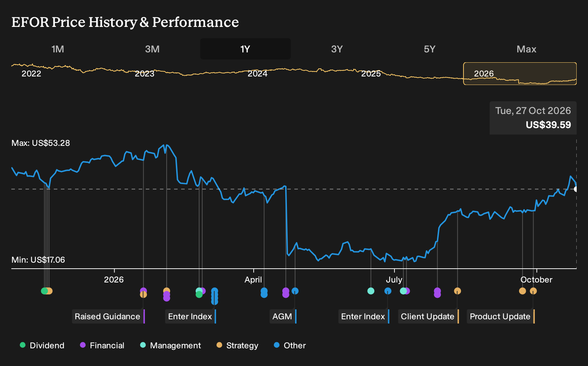Click the October axis label
This screenshot has width=588, height=366.
click(536, 280)
